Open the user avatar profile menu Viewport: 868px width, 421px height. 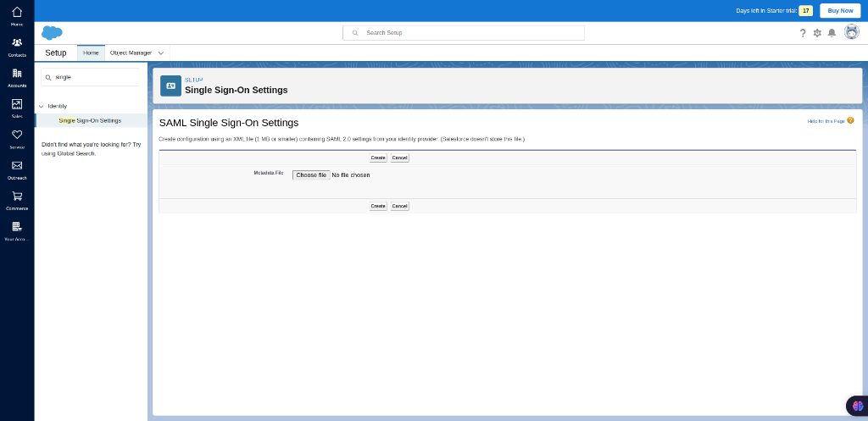[851, 32]
